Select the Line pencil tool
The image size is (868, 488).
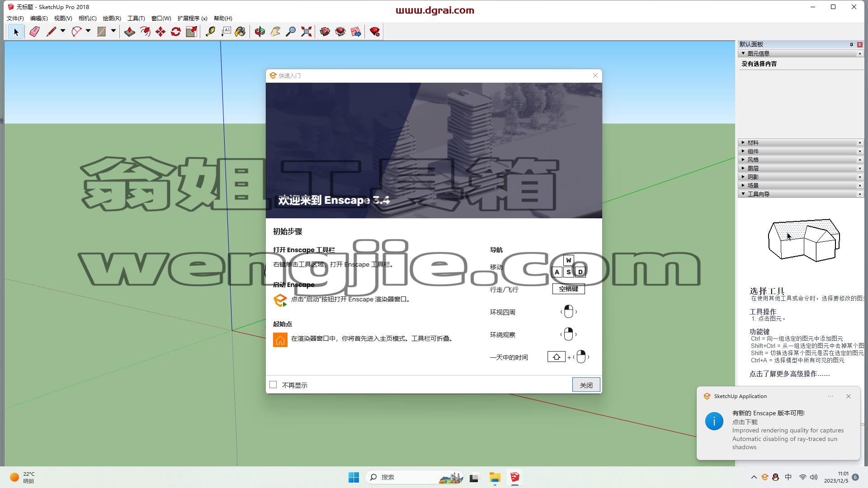[x=51, y=32]
